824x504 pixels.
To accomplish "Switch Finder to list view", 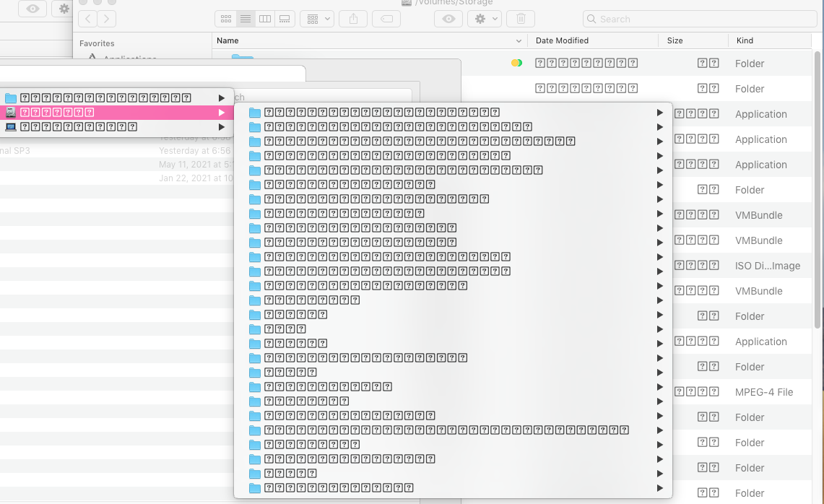I will pos(246,19).
